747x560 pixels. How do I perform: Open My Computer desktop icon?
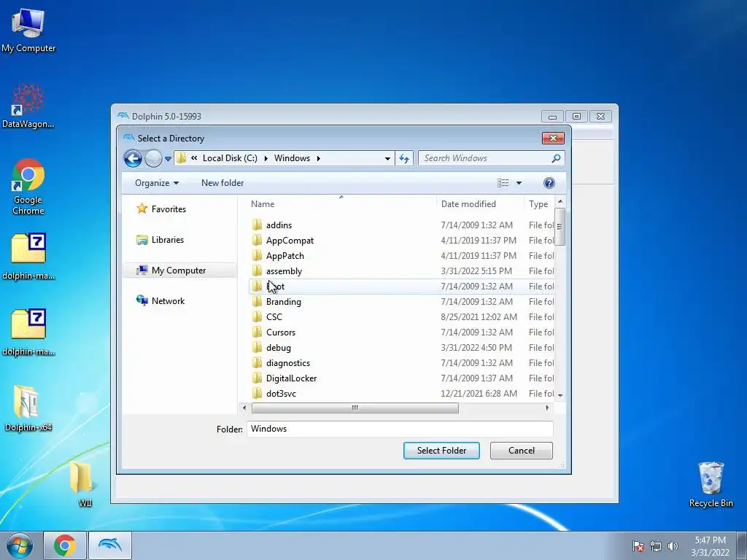tap(28, 29)
